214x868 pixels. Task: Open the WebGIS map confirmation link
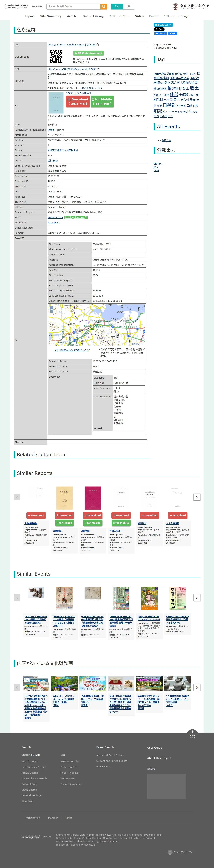[71, 350]
